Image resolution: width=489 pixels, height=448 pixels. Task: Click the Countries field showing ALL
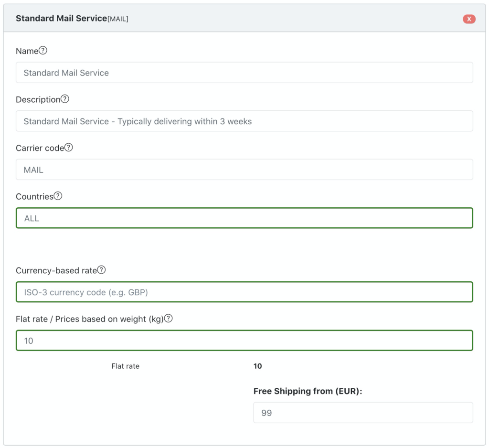pyautogui.click(x=244, y=218)
